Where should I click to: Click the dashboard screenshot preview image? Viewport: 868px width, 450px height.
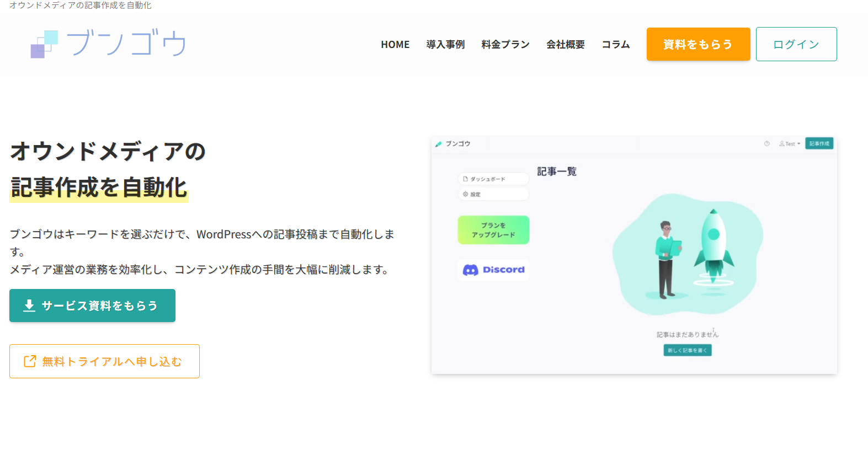634,255
